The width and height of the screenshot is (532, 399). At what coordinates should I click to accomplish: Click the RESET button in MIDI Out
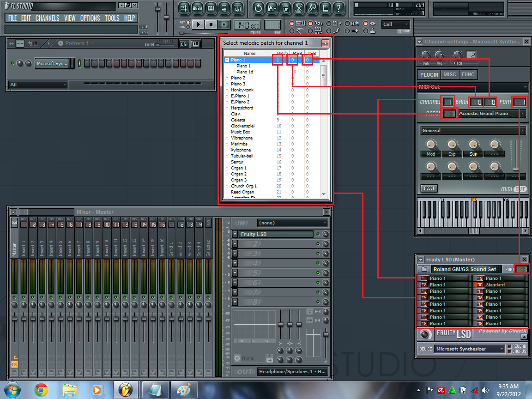pos(429,188)
